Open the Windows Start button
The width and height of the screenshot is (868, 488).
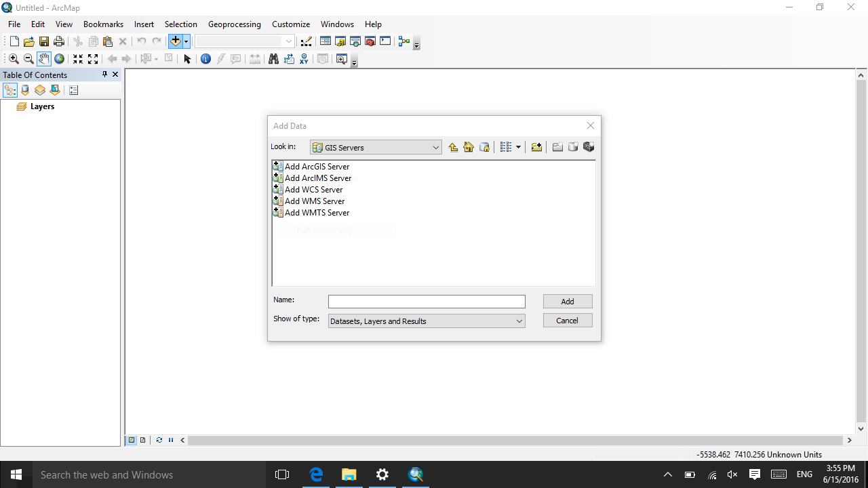[x=16, y=474]
